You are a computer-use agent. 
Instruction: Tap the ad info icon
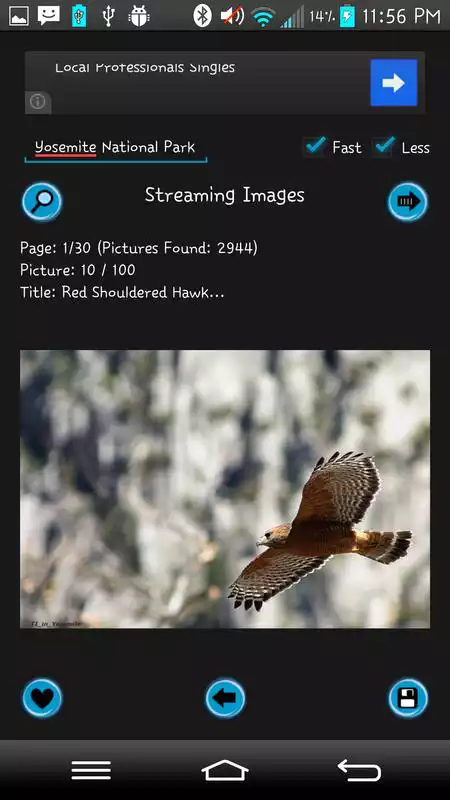coord(37,102)
